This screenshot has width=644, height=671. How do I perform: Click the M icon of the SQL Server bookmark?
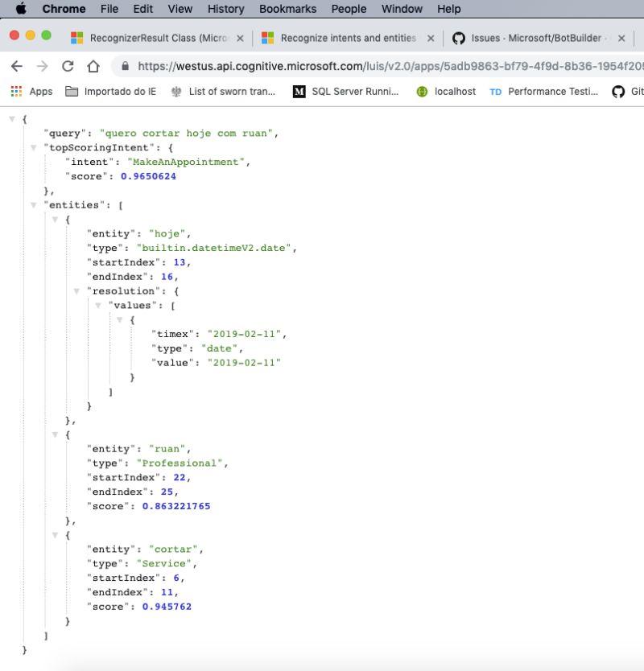(x=299, y=92)
